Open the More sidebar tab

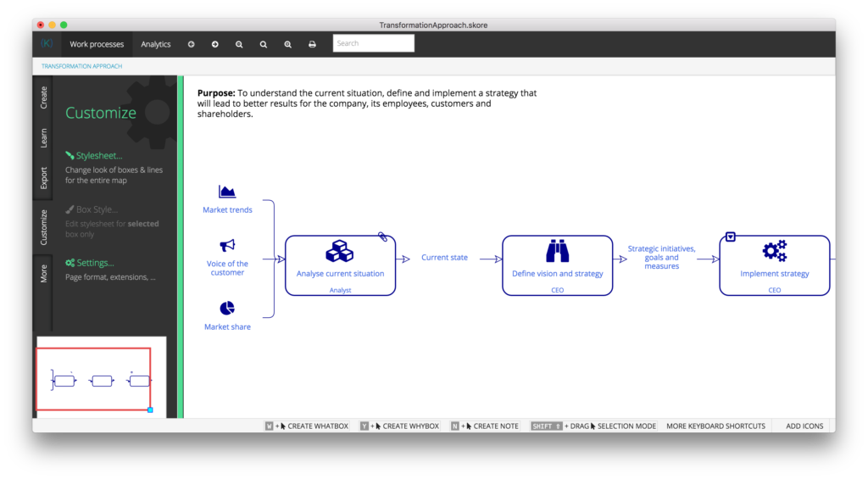coord(44,274)
